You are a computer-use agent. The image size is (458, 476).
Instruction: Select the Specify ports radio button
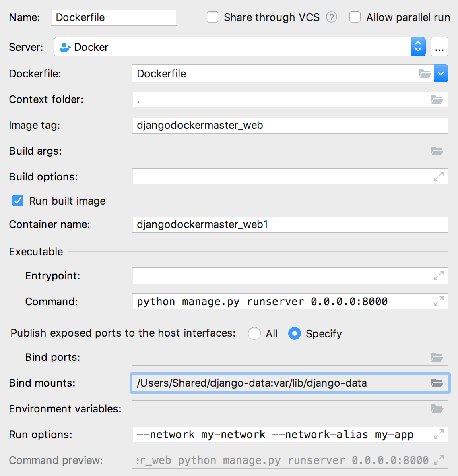[x=295, y=333]
